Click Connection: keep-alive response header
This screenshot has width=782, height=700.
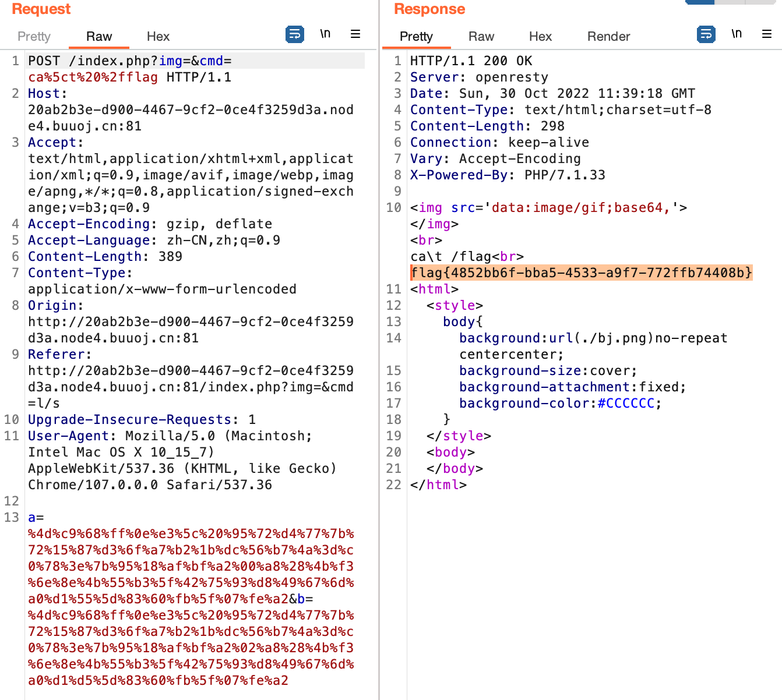[499, 142]
